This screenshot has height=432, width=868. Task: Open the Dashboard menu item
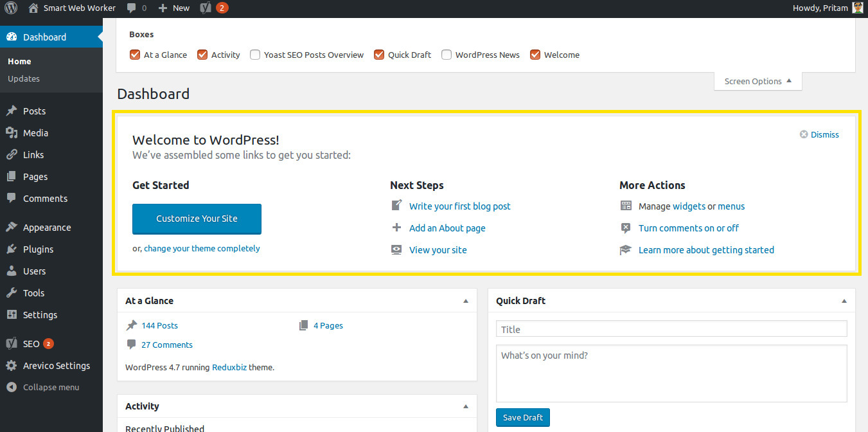(x=51, y=37)
